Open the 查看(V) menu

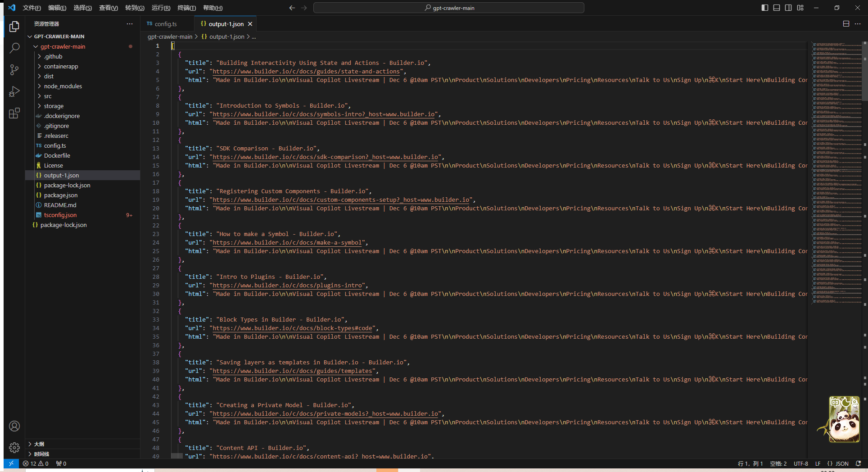[x=108, y=8]
